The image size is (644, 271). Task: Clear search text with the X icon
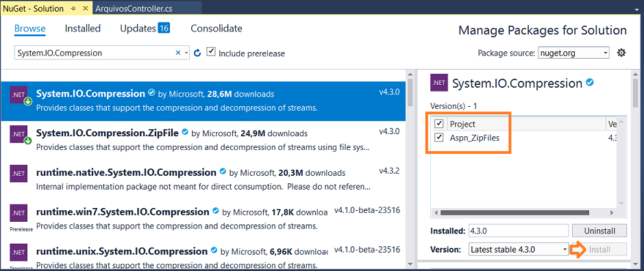(178, 53)
